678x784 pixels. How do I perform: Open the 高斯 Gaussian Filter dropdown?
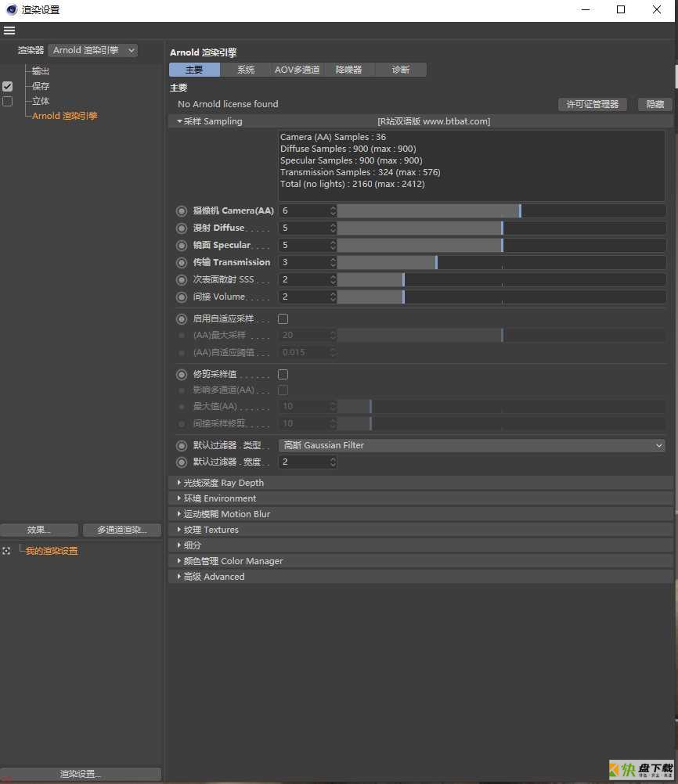click(472, 445)
